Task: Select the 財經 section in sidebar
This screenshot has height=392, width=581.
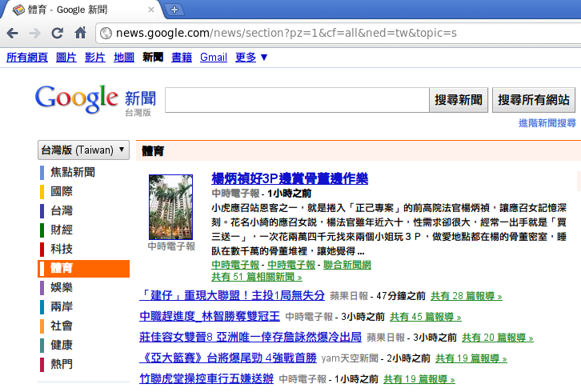Action: coord(62,230)
